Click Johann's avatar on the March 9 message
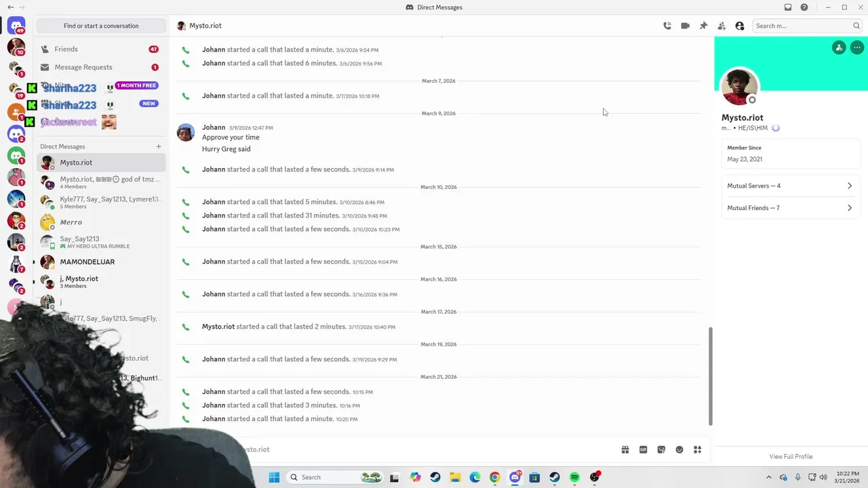This screenshot has width=868, height=488. coord(186,132)
